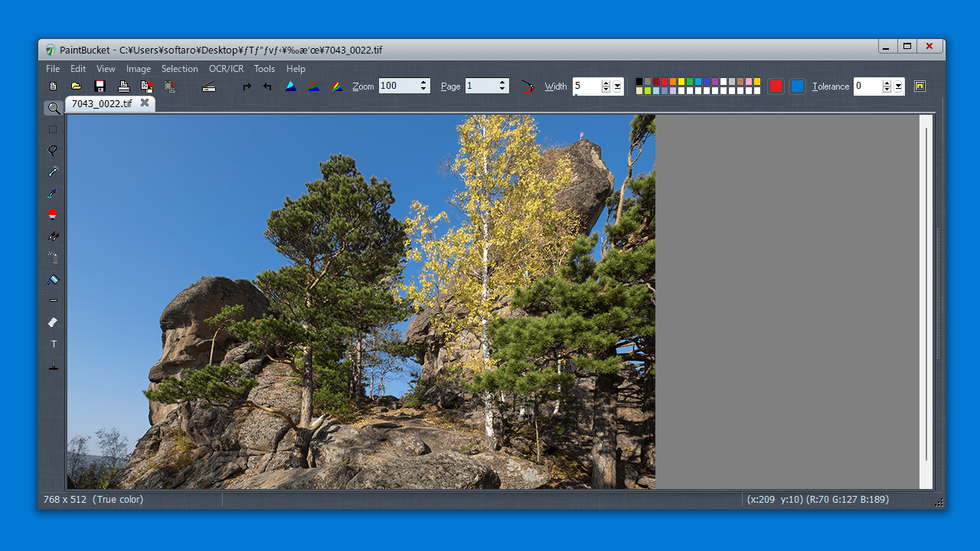Open the View menu
The image size is (980, 551).
click(106, 69)
